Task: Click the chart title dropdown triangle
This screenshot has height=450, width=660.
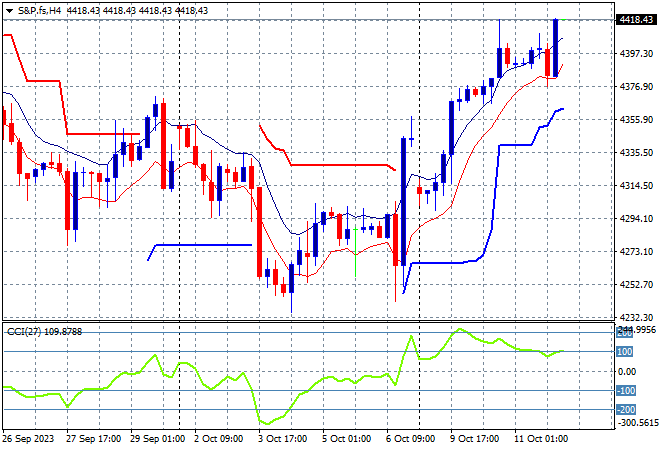Action: (x=9, y=11)
